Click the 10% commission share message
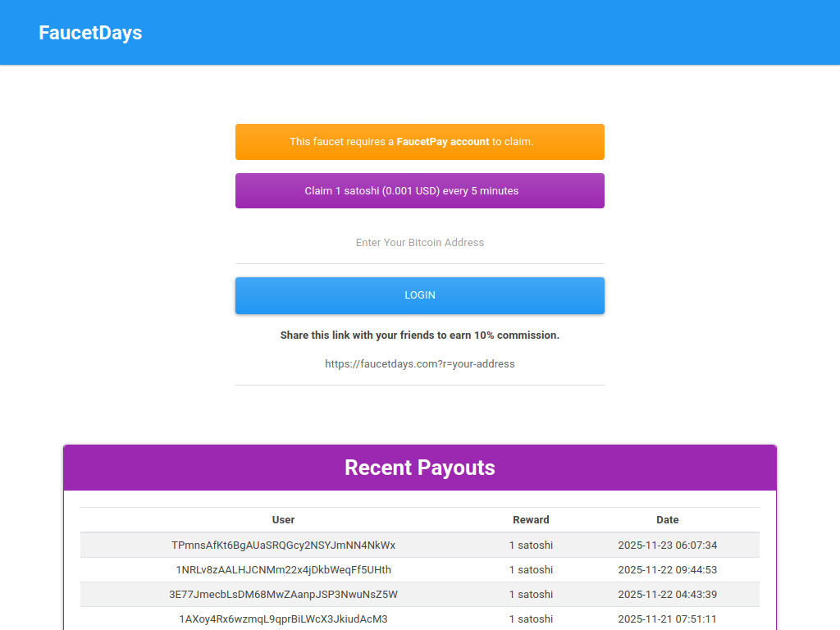This screenshot has height=630, width=840. click(420, 335)
